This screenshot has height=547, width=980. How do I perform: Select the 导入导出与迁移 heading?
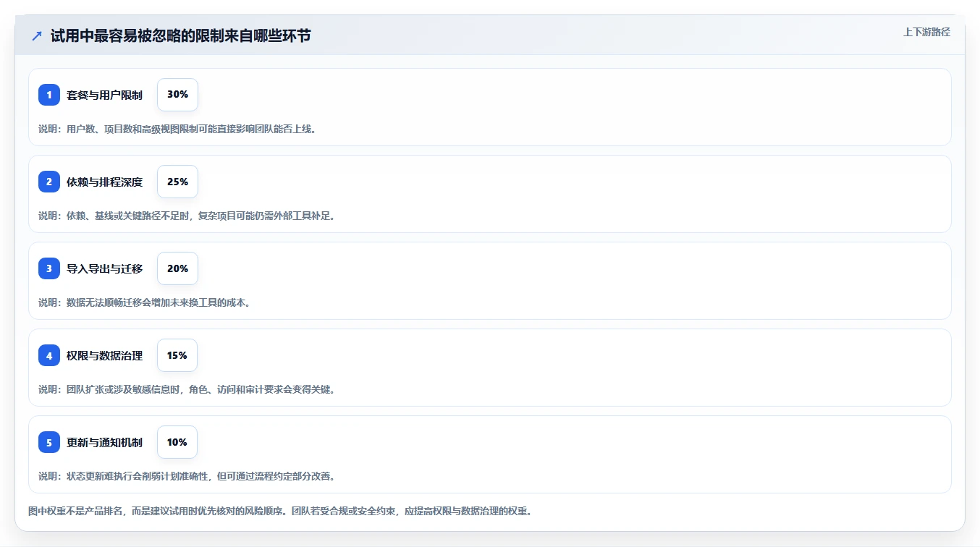pyautogui.click(x=104, y=268)
